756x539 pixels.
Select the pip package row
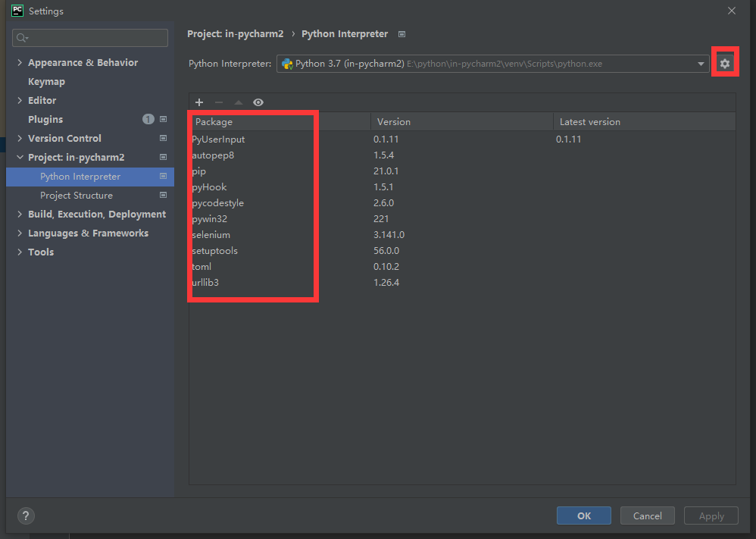462,171
